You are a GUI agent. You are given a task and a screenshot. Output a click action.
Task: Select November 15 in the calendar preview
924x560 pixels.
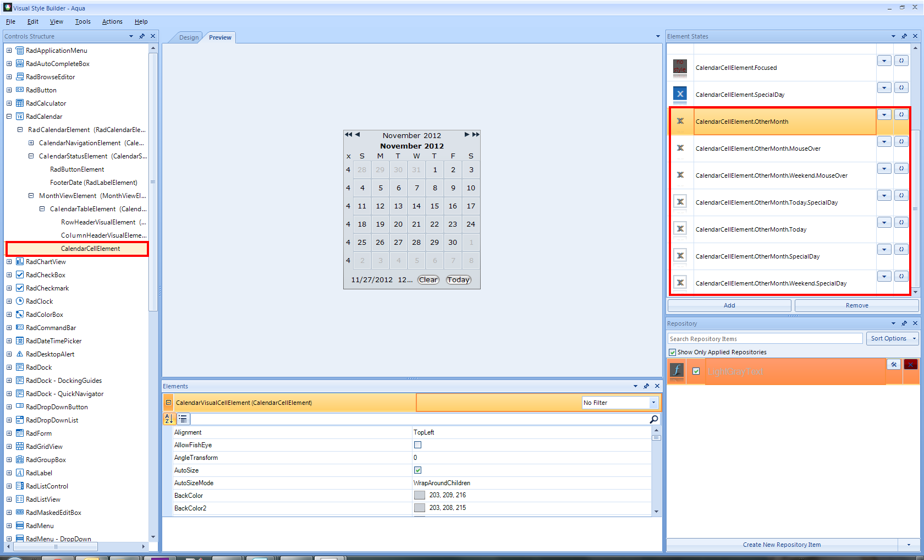435,206
